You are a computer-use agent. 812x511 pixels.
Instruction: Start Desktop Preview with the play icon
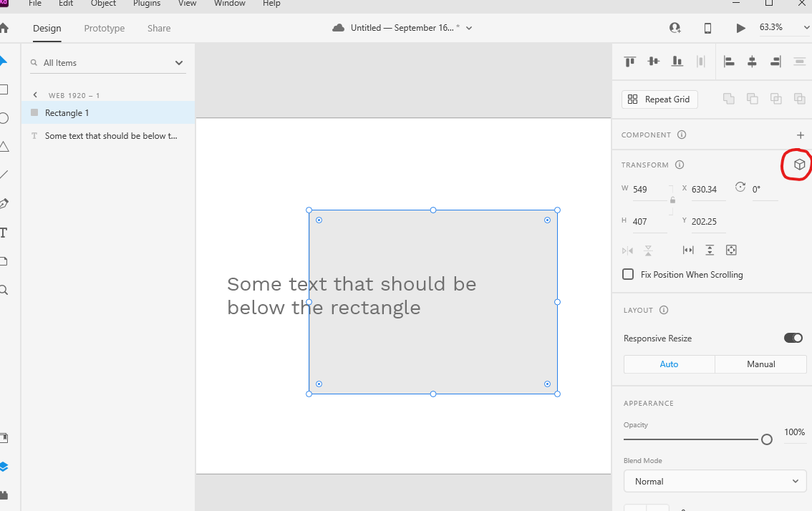click(743, 27)
